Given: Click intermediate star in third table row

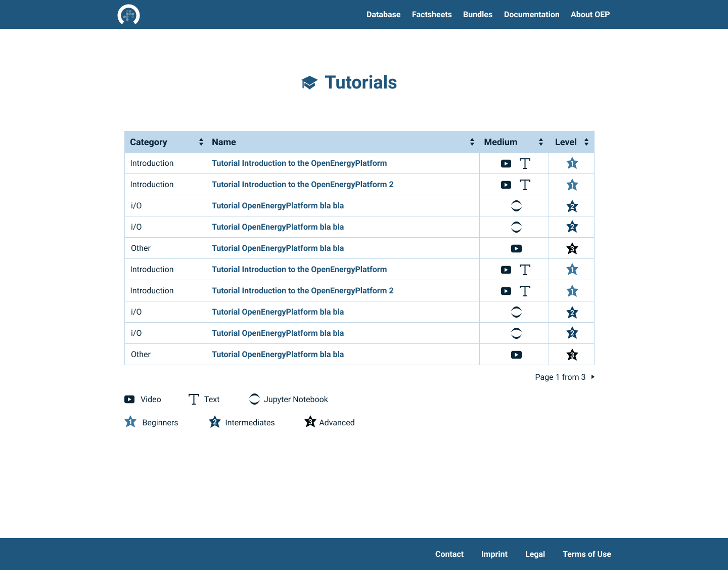Looking at the screenshot, I should tap(572, 206).
